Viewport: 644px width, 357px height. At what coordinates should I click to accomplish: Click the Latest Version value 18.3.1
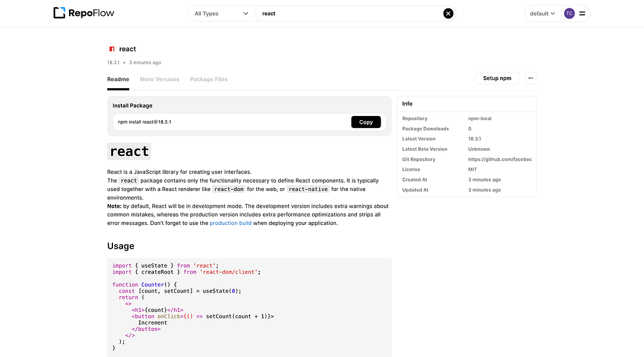475,139
